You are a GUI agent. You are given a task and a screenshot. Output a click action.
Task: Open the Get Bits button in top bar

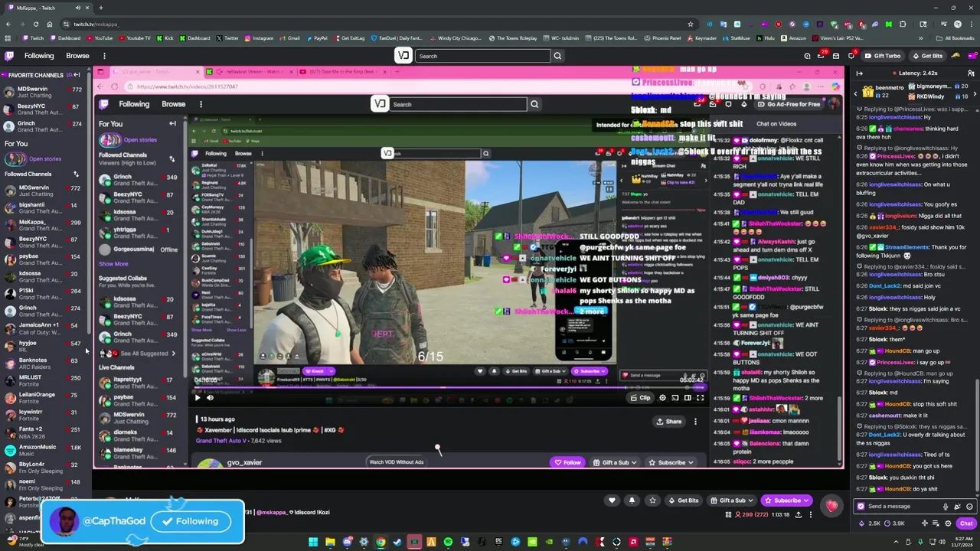pos(927,56)
